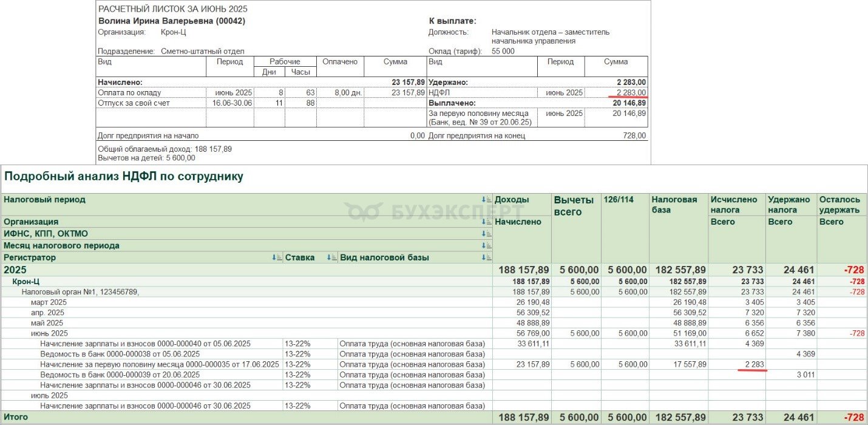Click the РАСЧЕТНЫЙ ЛИСТОК ЗА ИЮНЬ 2025 heading

173,9
